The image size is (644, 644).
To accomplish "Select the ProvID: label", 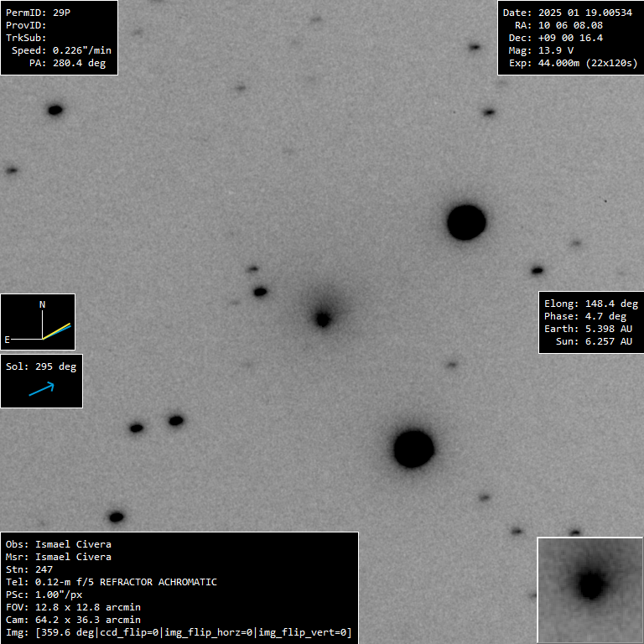I will click(x=26, y=25).
